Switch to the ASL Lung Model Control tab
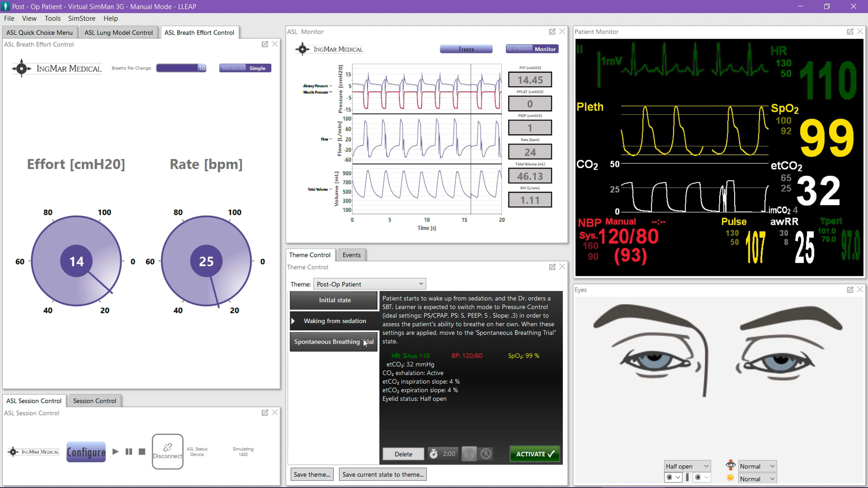The height and width of the screenshot is (488, 868). click(x=119, y=33)
